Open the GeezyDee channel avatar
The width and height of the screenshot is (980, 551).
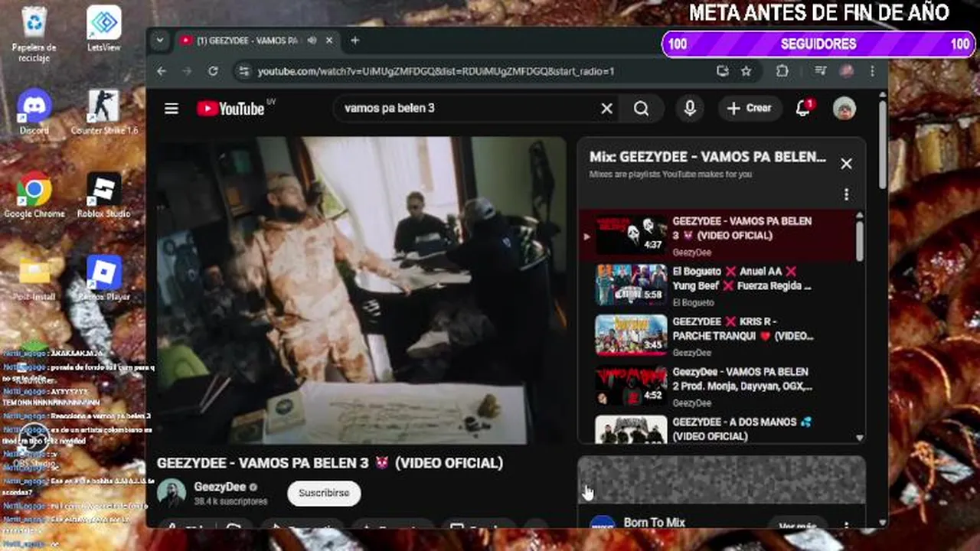tap(171, 493)
